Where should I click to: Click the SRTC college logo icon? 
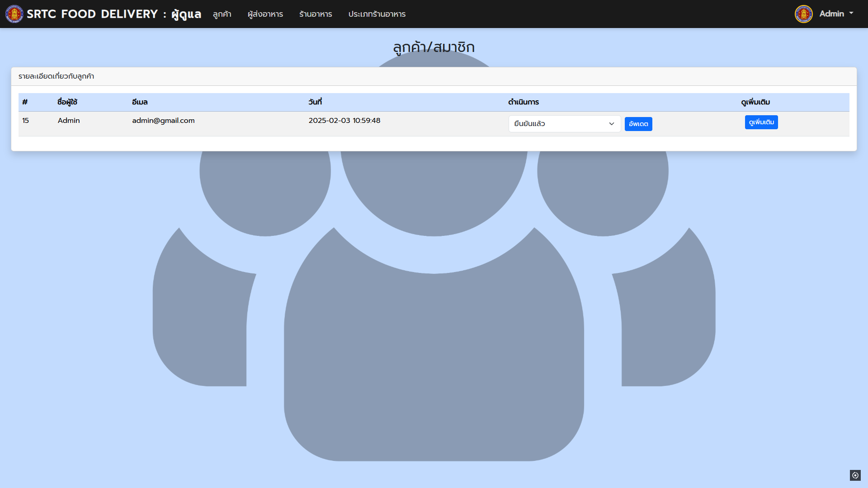14,14
